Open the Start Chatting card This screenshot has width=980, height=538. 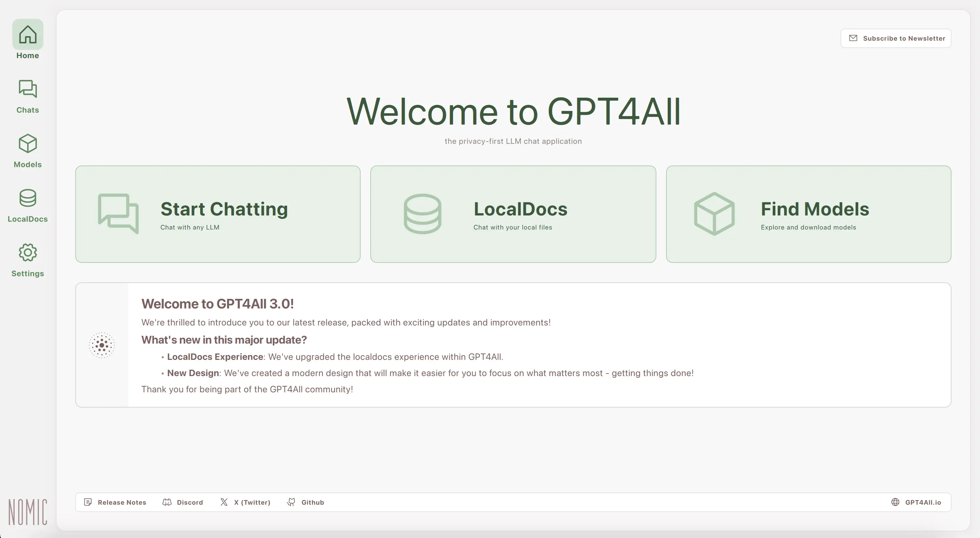218,214
